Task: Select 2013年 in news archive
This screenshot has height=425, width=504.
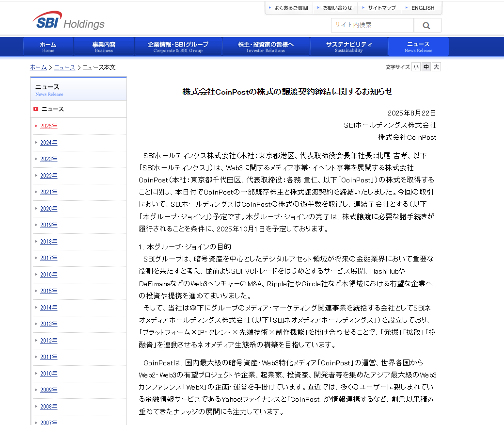Action: point(48,324)
